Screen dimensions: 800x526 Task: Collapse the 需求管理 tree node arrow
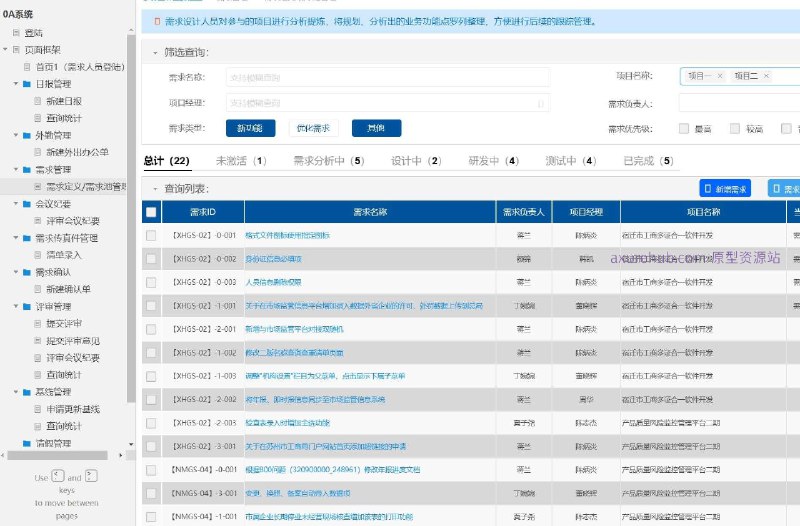[x=16, y=169]
